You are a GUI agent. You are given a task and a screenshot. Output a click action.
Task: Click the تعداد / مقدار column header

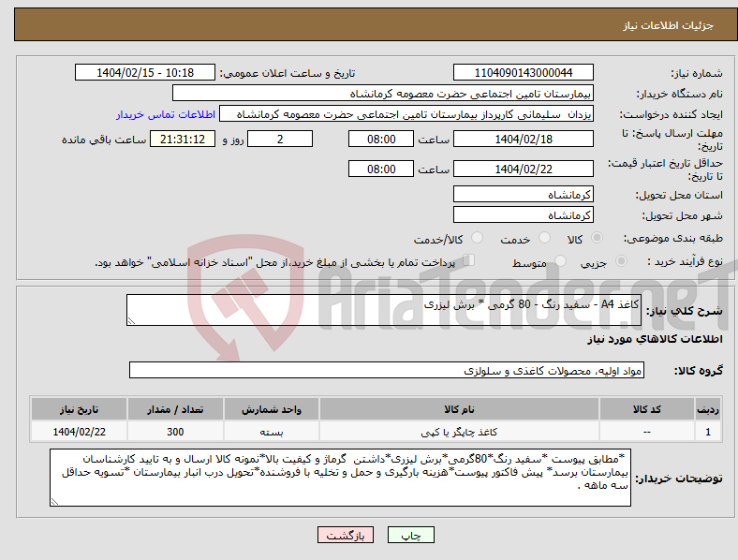click(175, 409)
